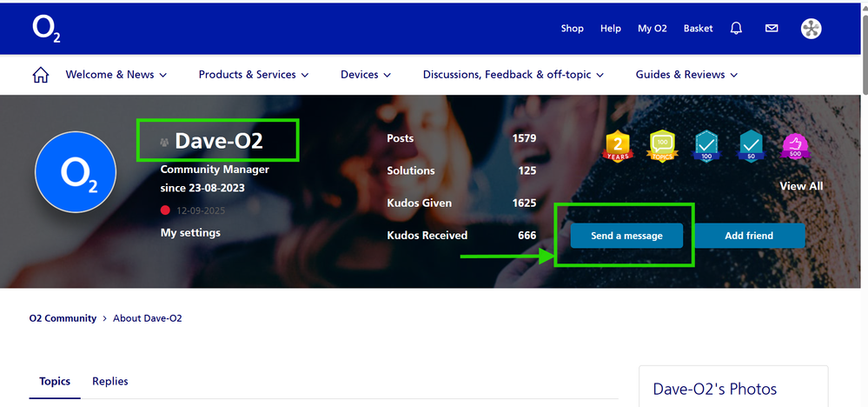Expand the Guides & Reviews dropdown

[686, 75]
